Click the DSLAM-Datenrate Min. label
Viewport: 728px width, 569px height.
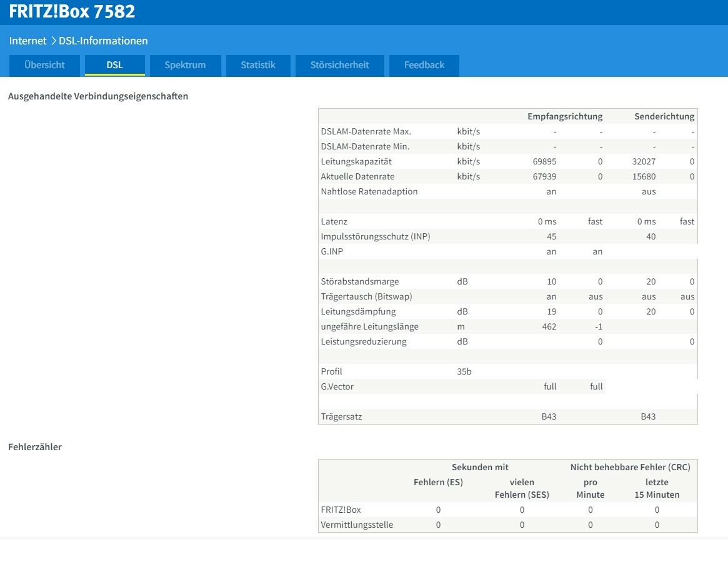click(365, 146)
